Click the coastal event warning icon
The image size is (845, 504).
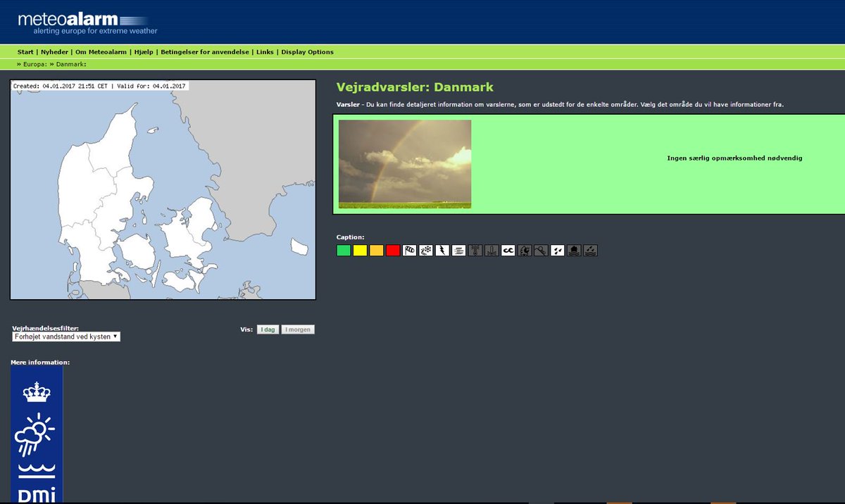507,250
